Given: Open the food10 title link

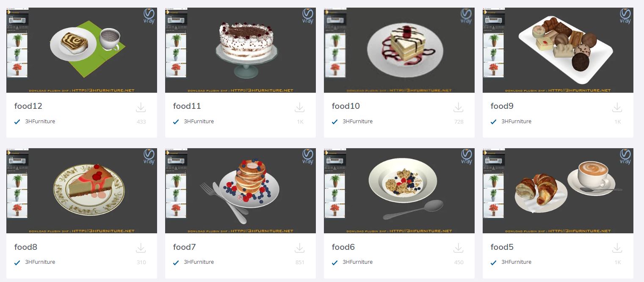Looking at the screenshot, I should click(346, 106).
